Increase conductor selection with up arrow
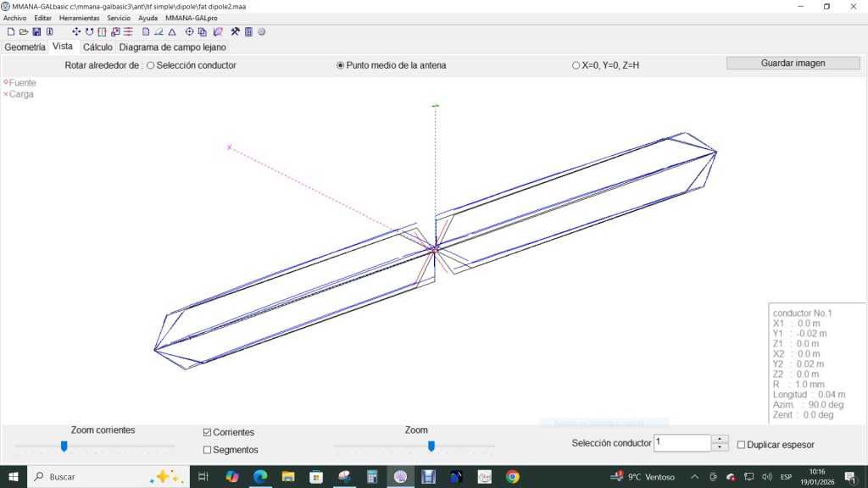The image size is (868, 488). 720,439
